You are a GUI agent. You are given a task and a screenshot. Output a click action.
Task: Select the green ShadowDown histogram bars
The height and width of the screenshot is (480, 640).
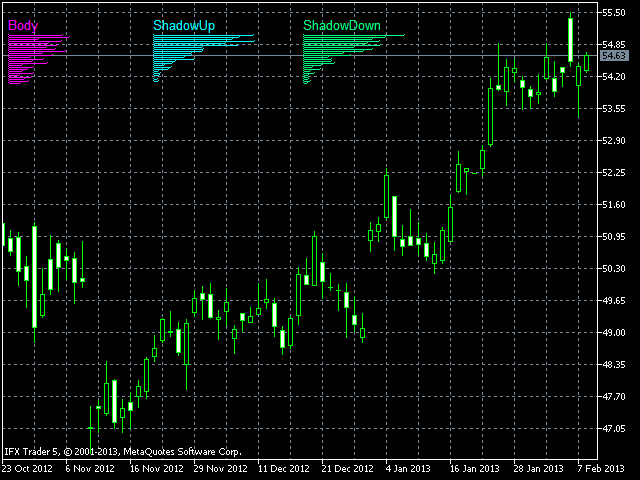(354, 59)
